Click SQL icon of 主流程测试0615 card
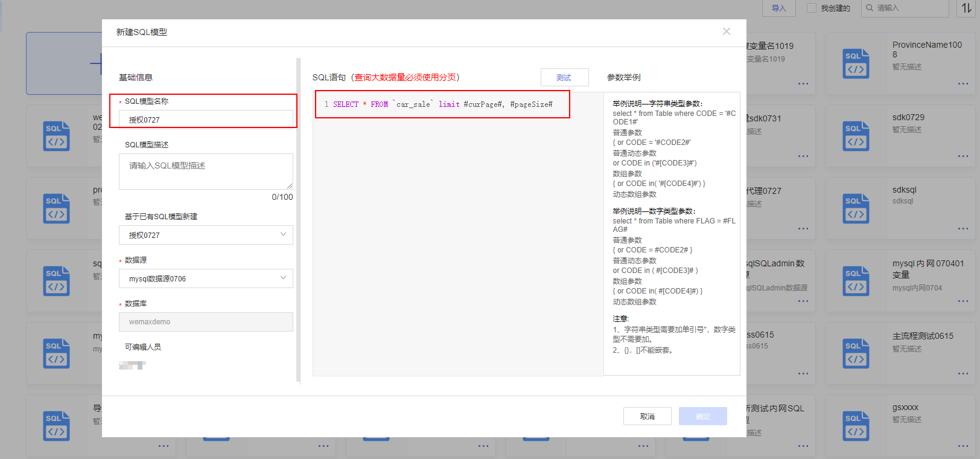Screen dimensions: 980x459 coord(856,353)
